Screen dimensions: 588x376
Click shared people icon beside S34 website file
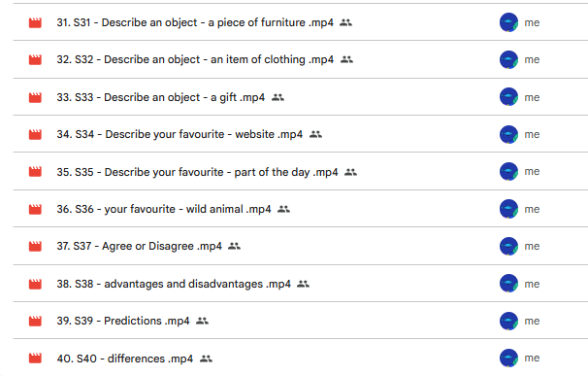(x=315, y=134)
